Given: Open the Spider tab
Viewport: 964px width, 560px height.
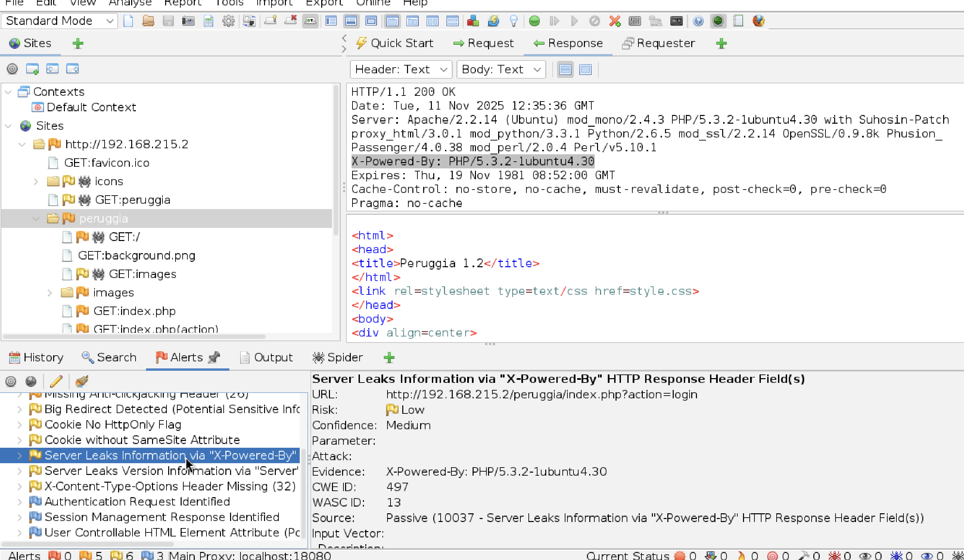Looking at the screenshot, I should tap(337, 357).
